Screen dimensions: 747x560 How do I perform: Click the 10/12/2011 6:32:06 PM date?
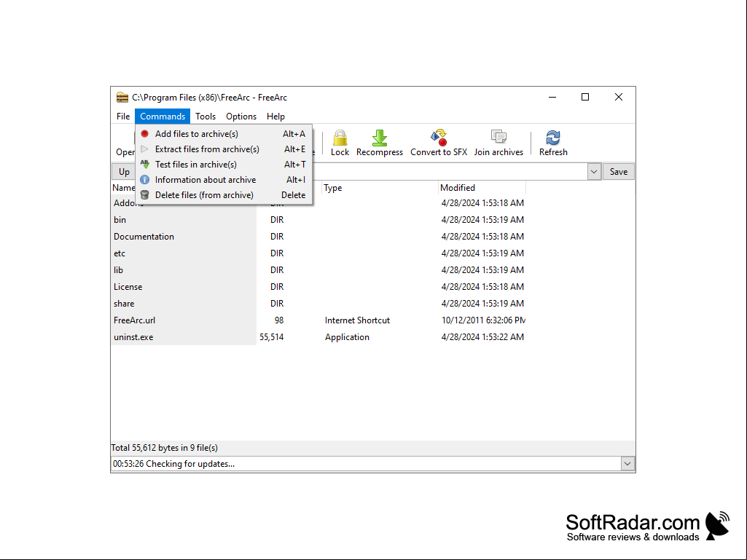(483, 320)
